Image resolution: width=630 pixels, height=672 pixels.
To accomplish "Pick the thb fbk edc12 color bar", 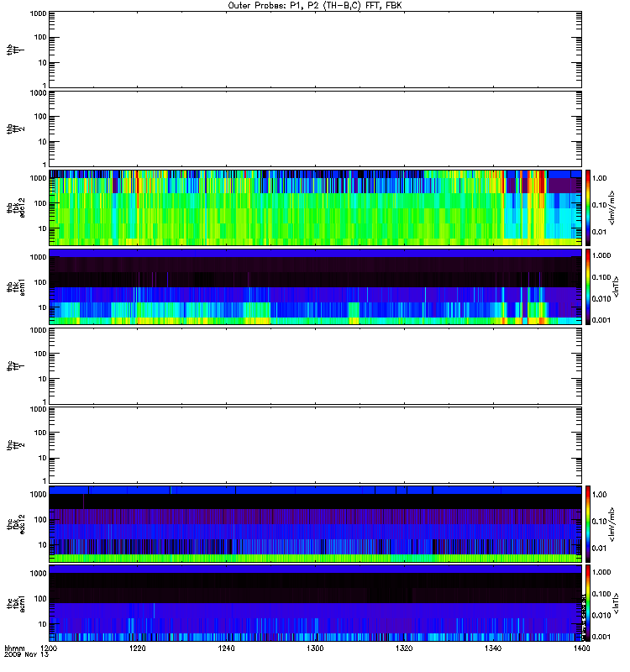I will tap(588, 207).
